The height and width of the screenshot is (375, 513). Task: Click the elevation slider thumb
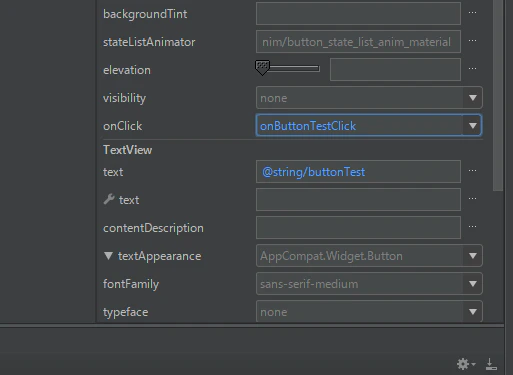click(x=262, y=68)
